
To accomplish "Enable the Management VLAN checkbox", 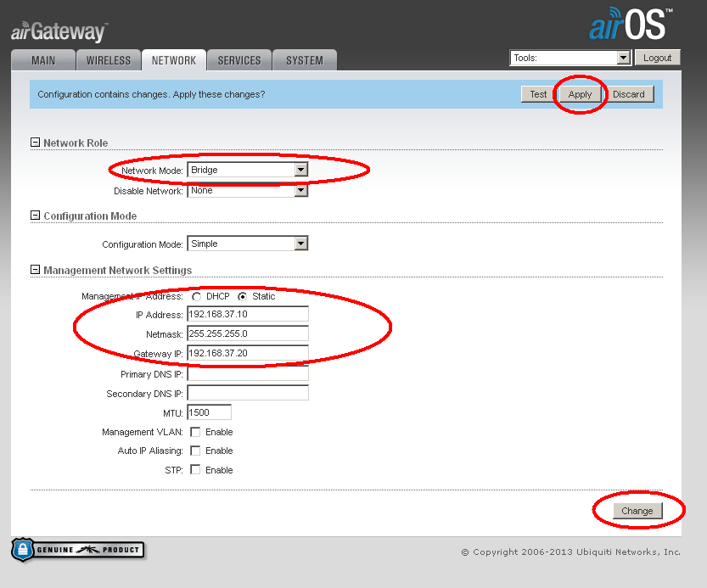I will [x=195, y=432].
